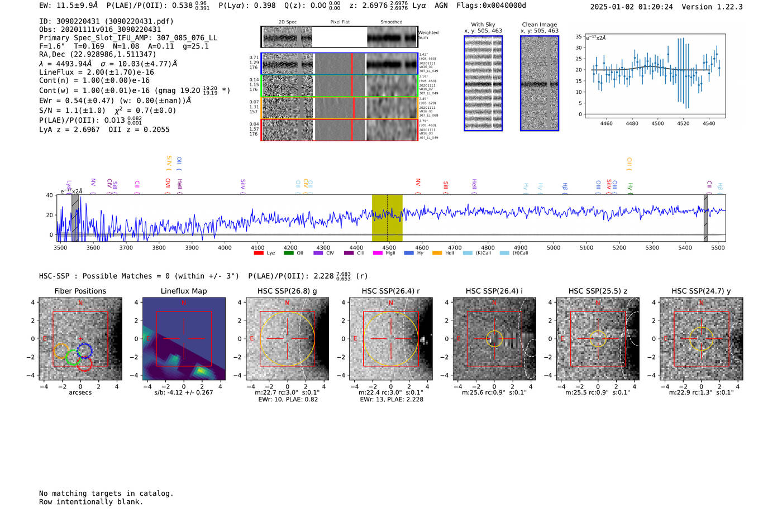782x532 pixels.
Task: Click the λ = 4493.94Å line
Action: [108, 64]
